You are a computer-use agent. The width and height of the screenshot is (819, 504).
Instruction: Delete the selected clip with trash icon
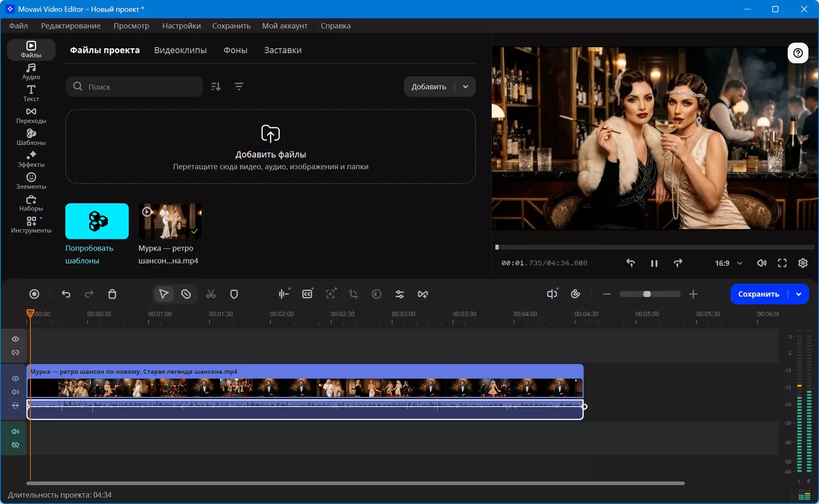point(112,294)
